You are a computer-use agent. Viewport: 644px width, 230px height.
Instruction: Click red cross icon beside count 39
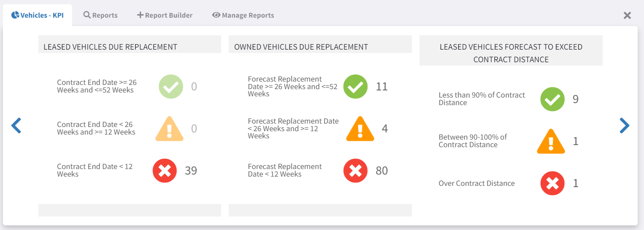click(165, 171)
